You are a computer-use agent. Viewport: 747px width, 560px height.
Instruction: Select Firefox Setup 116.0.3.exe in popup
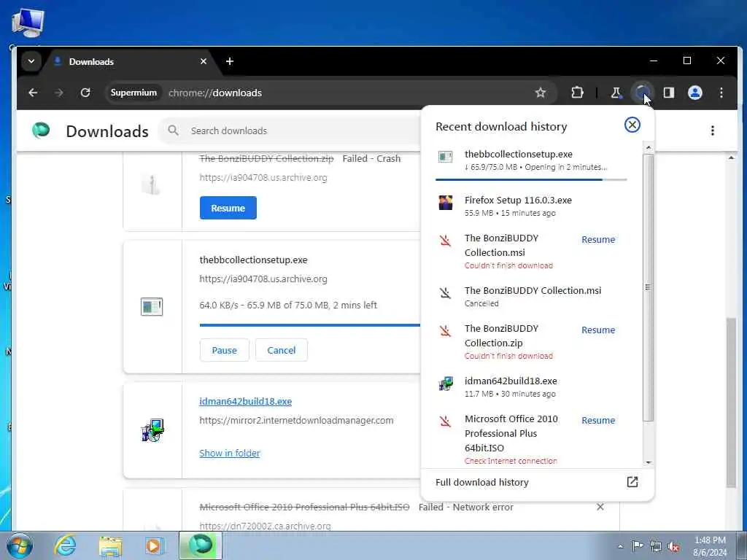point(531,206)
